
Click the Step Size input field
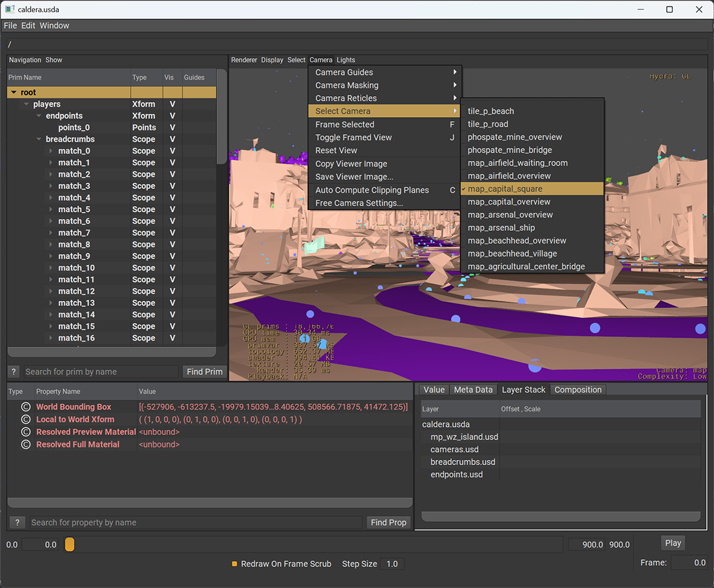(392, 564)
